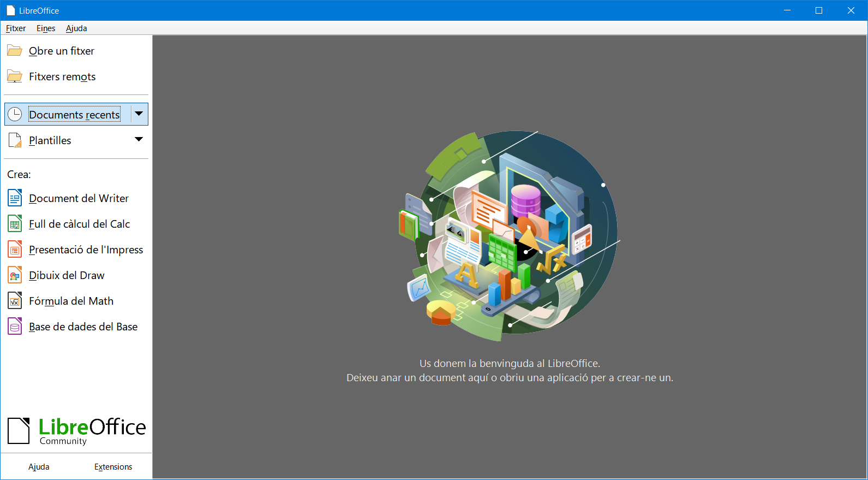Click the recent documents clock icon
This screenshot has width=868, height=480.
pyautogui.click(x=15, y=114)
